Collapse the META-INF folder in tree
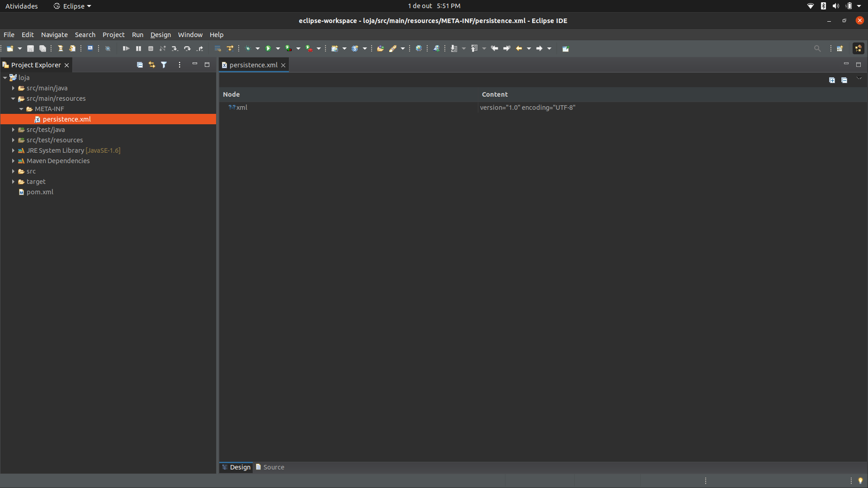868x488 pixels. coord(21,108)
